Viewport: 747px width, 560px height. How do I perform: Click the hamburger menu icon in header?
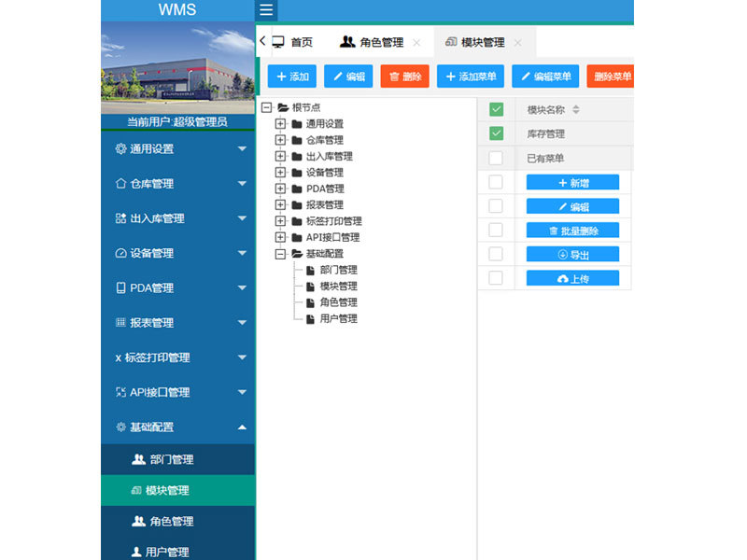click(266, 10)
